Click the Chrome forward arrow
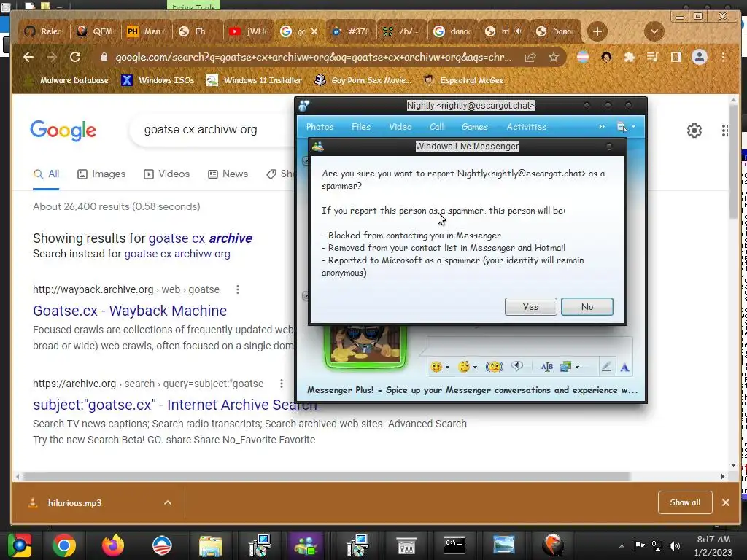 click(52, 57)
